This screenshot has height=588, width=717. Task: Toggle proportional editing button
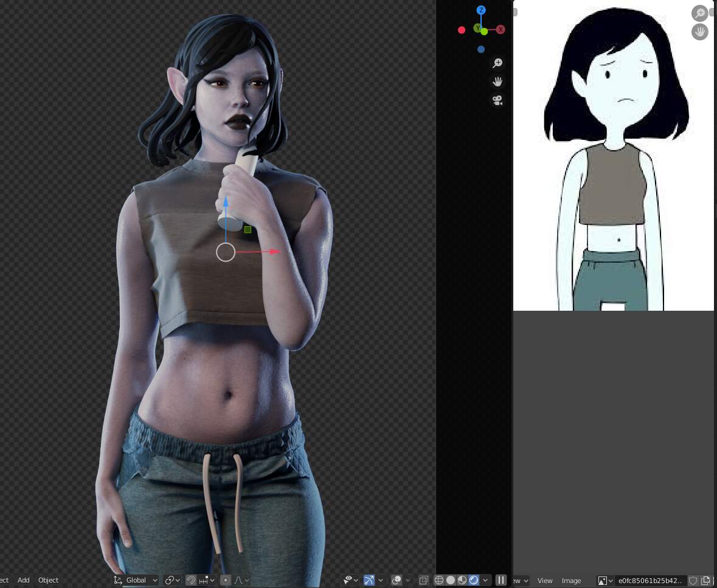226,580
